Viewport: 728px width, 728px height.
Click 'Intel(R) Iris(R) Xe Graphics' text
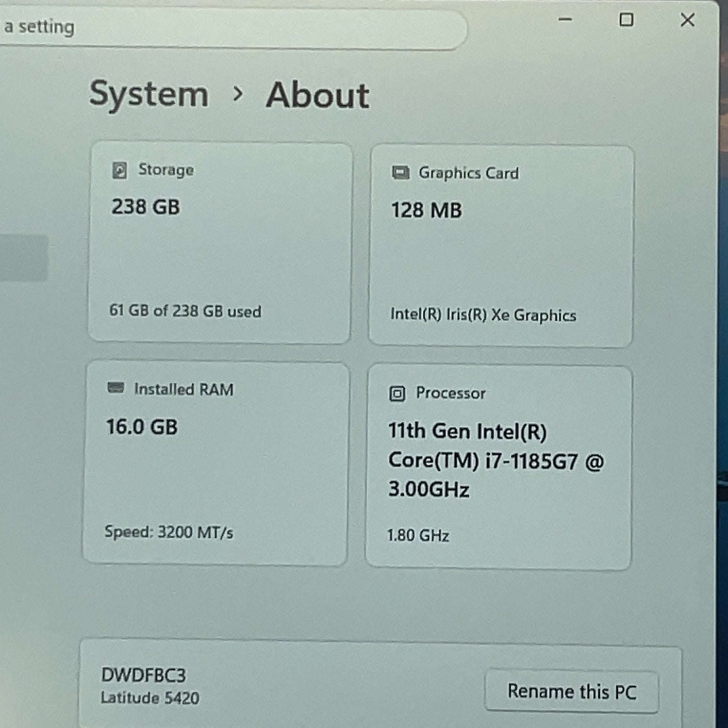pos(483,315)
